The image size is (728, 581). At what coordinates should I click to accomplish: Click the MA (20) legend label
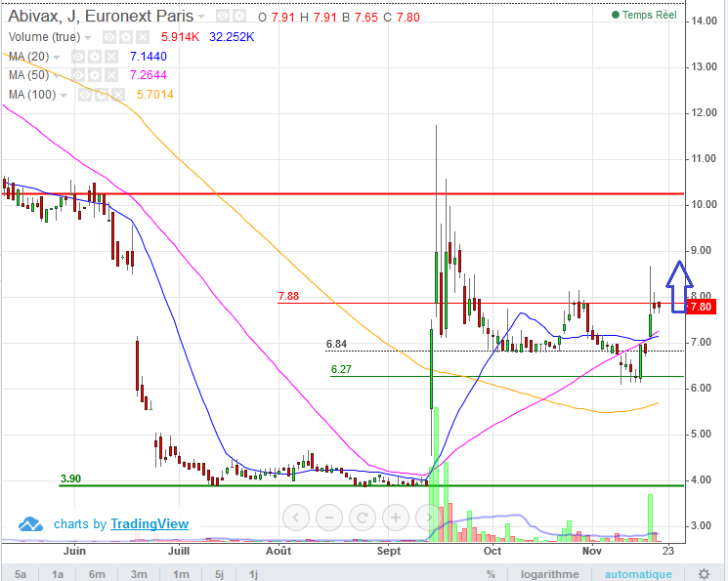28,57
